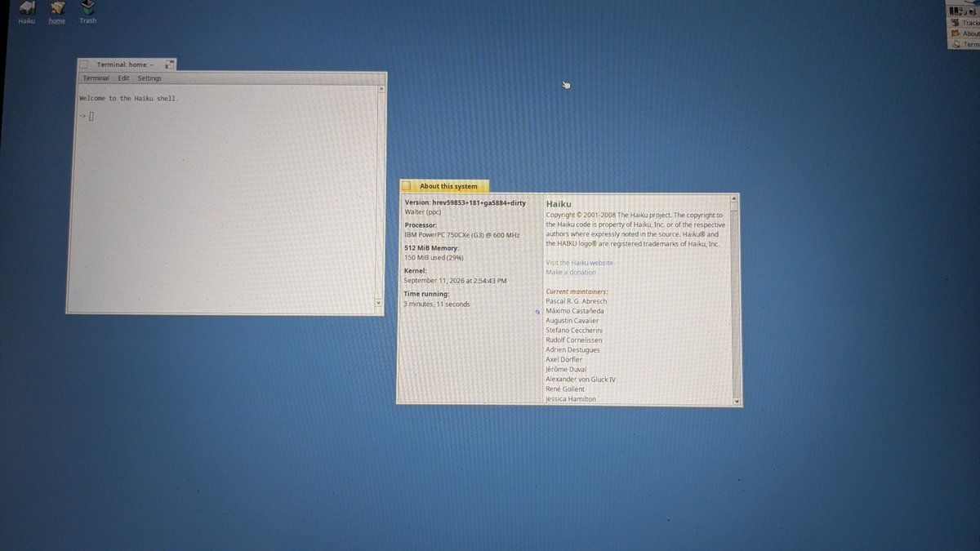Click the About window scrollbar down arrow
The width and height of the screenshot is (980, 551).
[736, 400]
